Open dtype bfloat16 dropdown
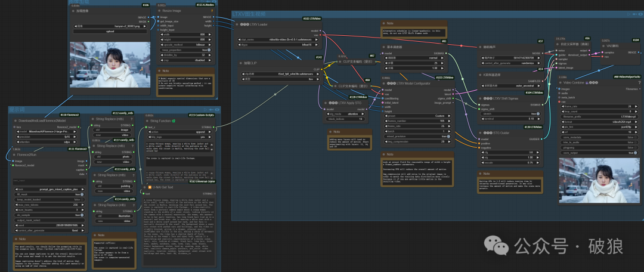This screenshot has width=644, height=272. [278, 45]
